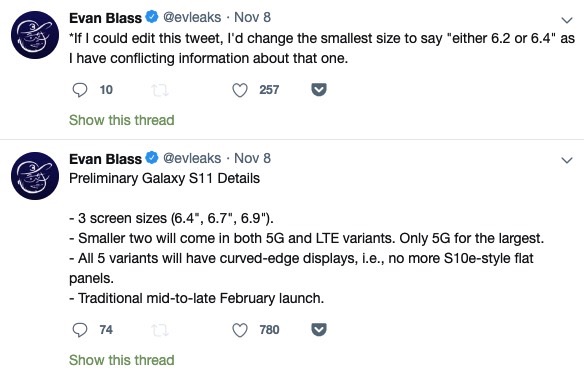Show this thread under Galaxy S11 tweet
Image resolution: width=584 pixels, height=375 pixels.
(x=121, y=360)
